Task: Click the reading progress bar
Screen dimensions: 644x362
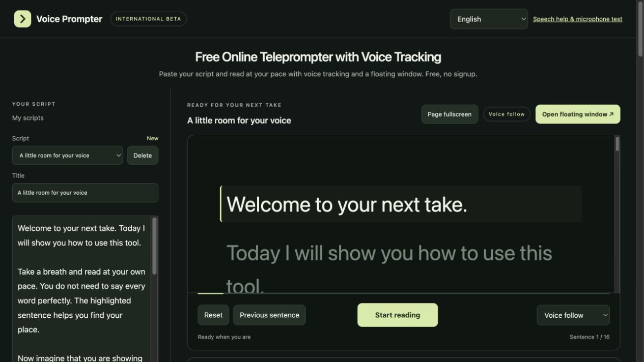Action: pos(403,293)
